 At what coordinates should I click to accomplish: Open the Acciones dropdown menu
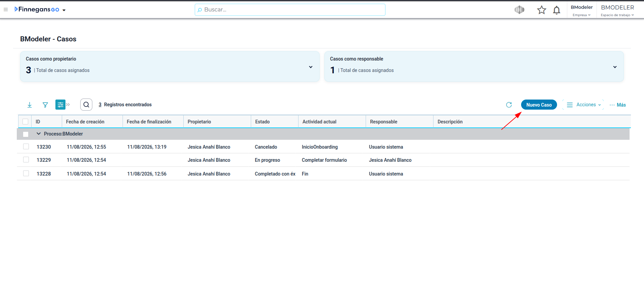[x=583, y=105]
